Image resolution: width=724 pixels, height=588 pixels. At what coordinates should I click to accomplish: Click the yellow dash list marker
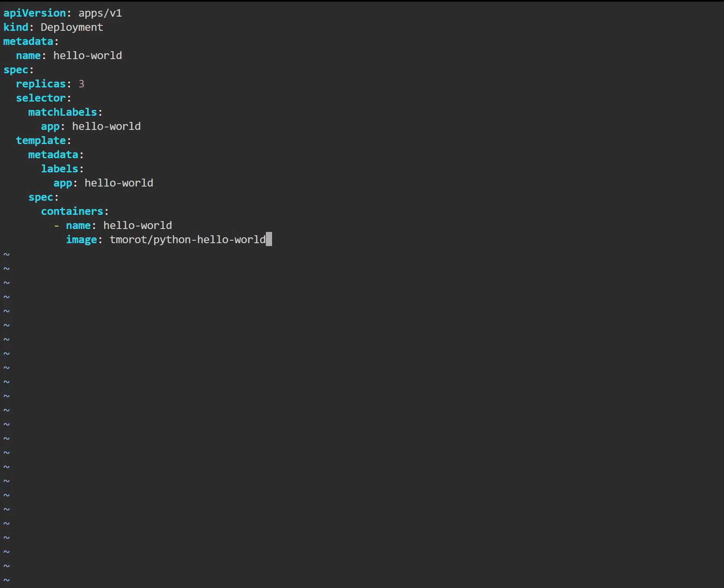point(56,226)
